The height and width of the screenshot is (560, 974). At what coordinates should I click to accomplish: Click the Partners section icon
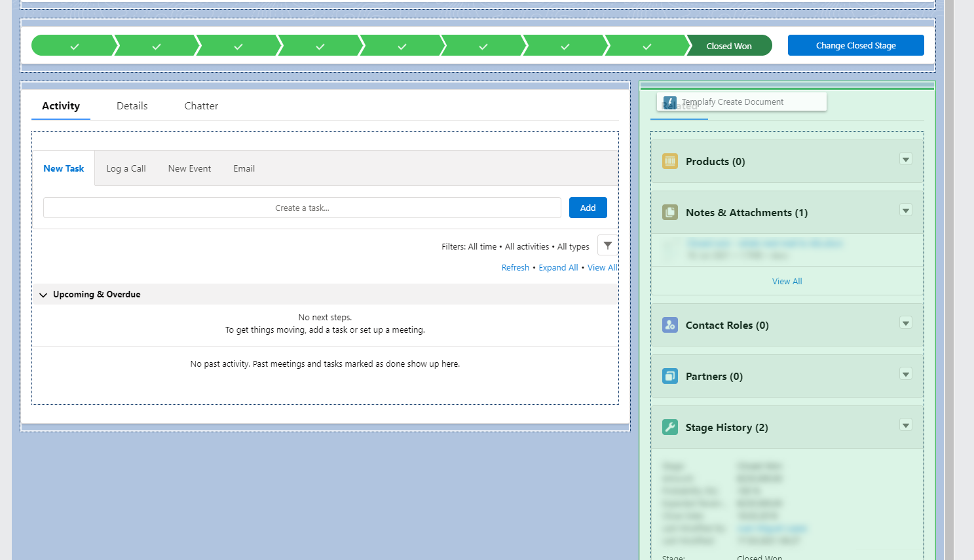click(670, 376)
